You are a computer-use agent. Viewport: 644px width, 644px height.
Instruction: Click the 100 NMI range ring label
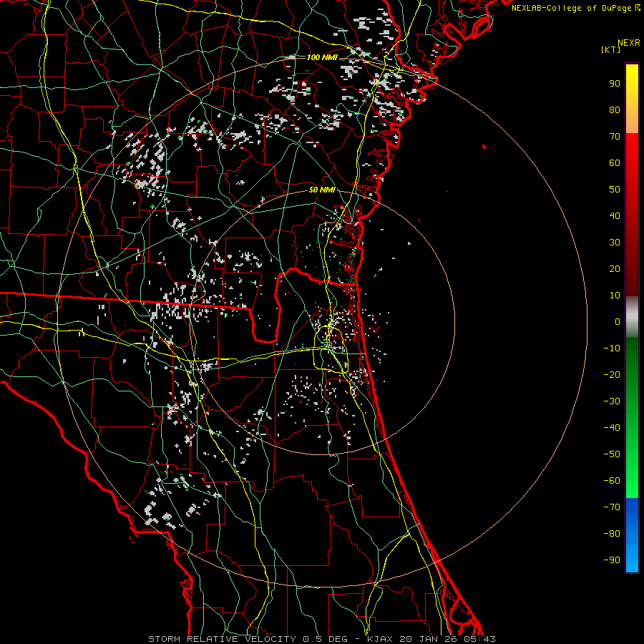click(x=321, y=57)
